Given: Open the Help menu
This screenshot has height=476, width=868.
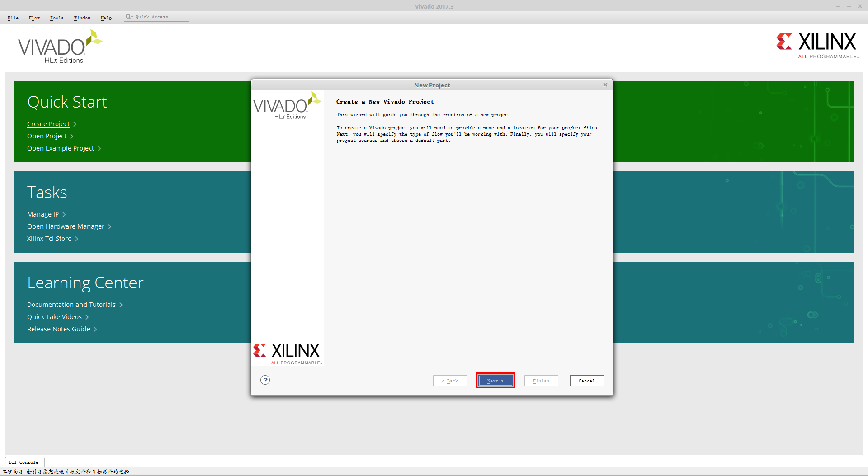Looking at the screenshot, I should pyautogui.click(x=106, y=18).
